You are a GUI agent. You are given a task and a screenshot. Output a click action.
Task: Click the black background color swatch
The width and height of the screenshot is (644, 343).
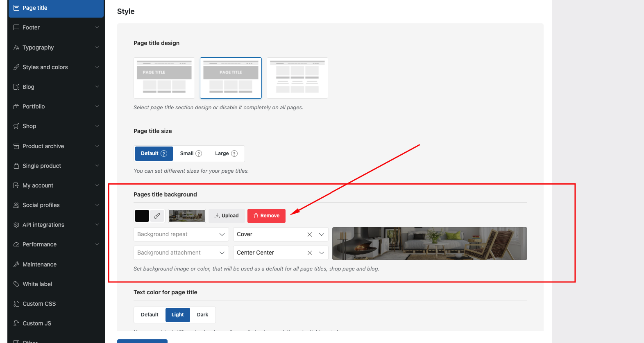click(x=142, y=216)
